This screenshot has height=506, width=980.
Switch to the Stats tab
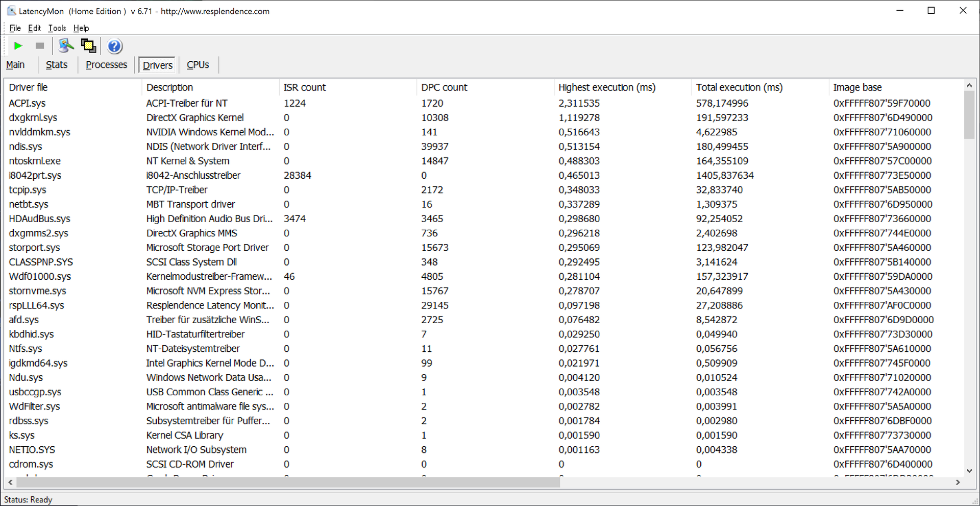[57, 65]
